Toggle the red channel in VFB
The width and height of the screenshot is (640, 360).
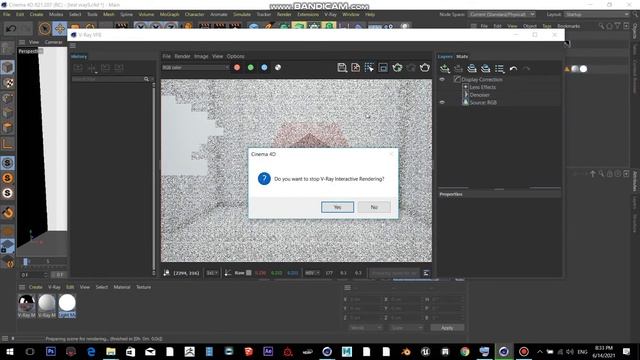coord(237,68)
